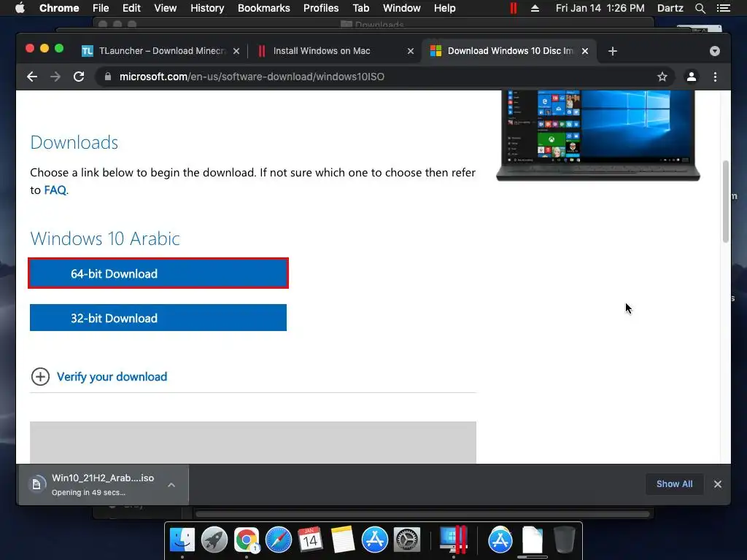Click the address bar URL
747x560 pixels.
(x=252, y=77)
